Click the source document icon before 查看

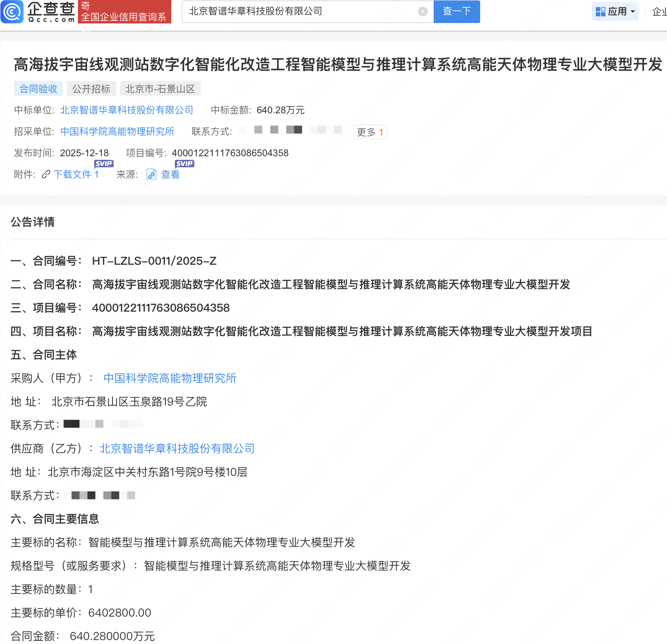coord(151,175)
